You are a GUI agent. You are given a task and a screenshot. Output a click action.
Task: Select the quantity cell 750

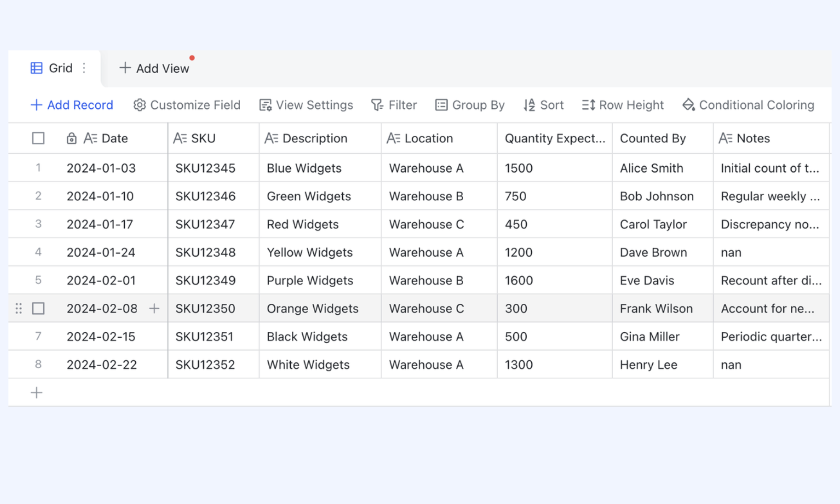click(555, 196)
